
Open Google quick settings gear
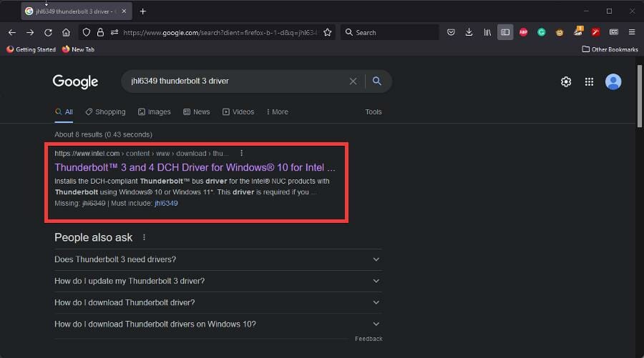click(x=566, y=81)
